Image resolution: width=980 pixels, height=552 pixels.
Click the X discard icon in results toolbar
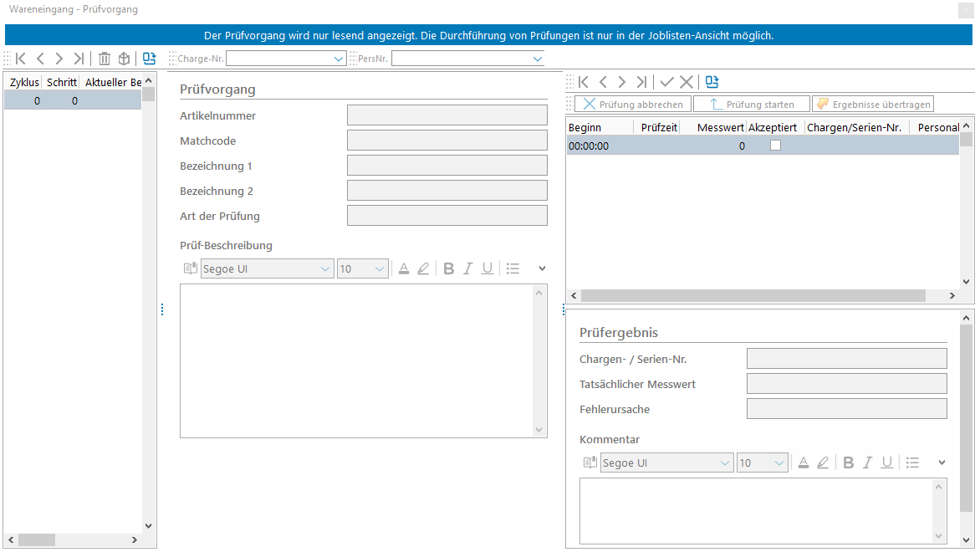tap(687, 82)
